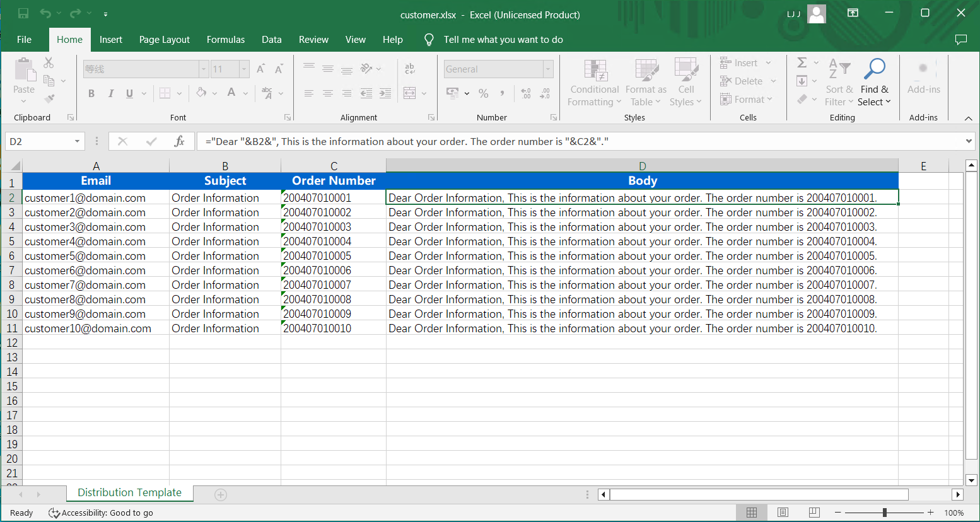Select the Distribution Template sheet tab
This screenshot has width=980, height=522.
(x=130, y=493)
